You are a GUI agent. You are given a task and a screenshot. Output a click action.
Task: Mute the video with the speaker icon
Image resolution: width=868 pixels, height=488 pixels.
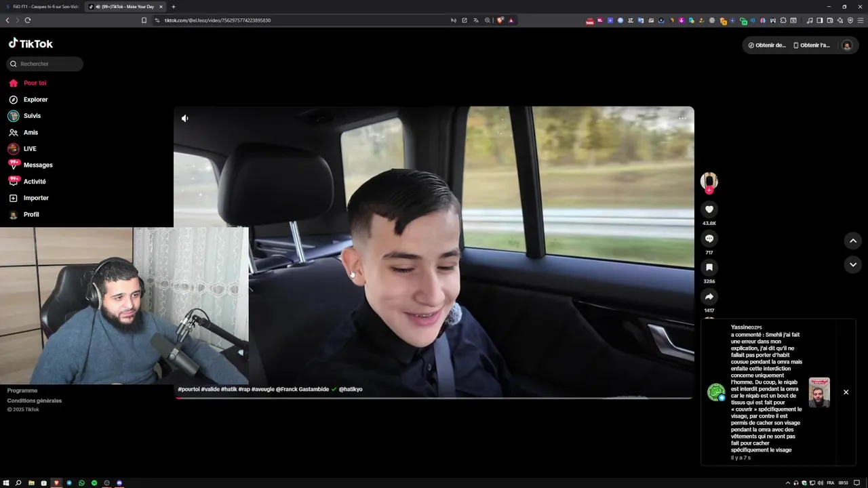point(184,118)
